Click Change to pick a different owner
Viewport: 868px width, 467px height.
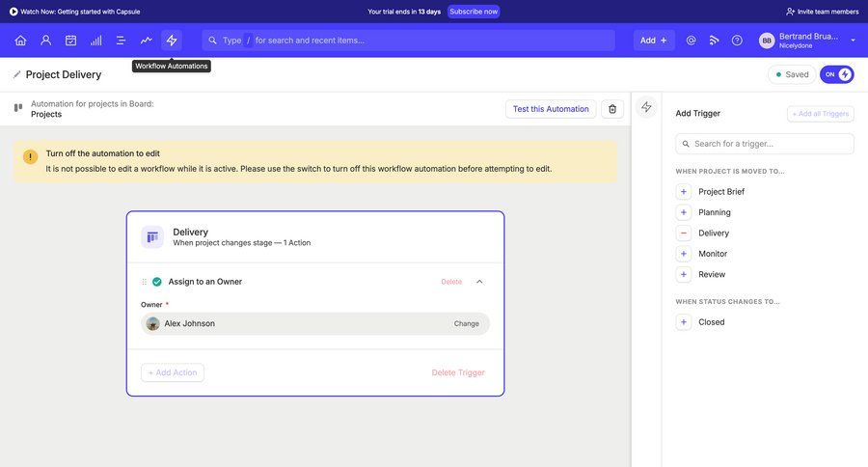click(x=466, y=324)
